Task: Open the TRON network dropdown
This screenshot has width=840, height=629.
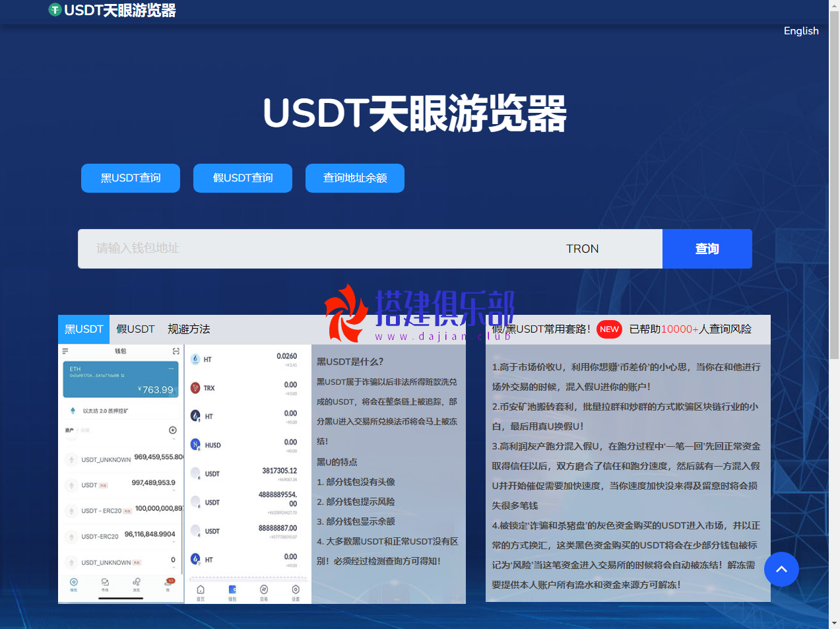Action: [x=583, y=249]
